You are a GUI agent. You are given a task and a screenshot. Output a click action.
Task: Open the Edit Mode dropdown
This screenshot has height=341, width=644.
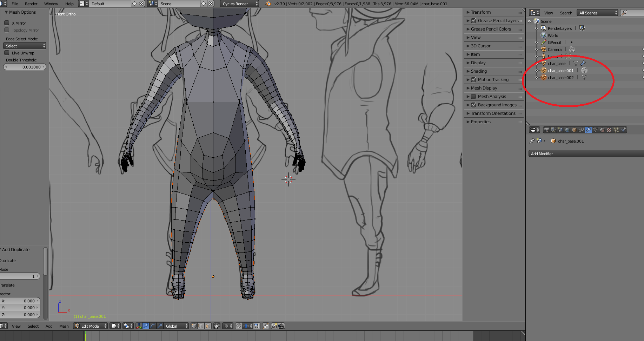tap(91, 326)
